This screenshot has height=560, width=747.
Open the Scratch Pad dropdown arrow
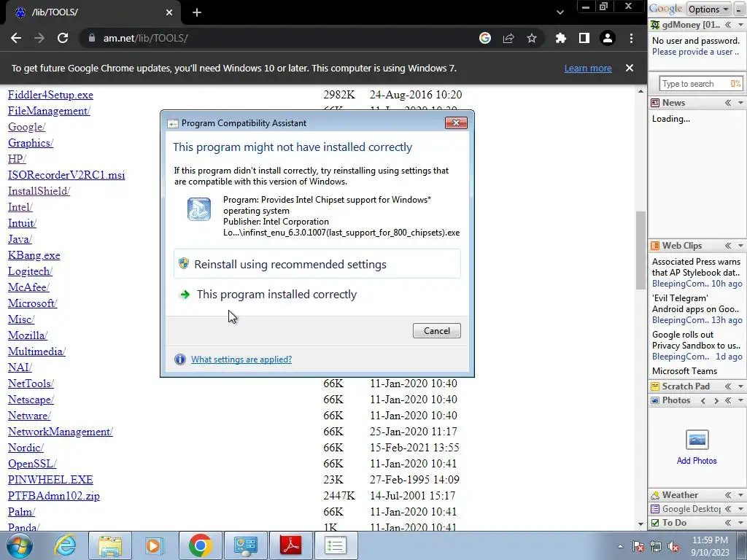point(741,386)
